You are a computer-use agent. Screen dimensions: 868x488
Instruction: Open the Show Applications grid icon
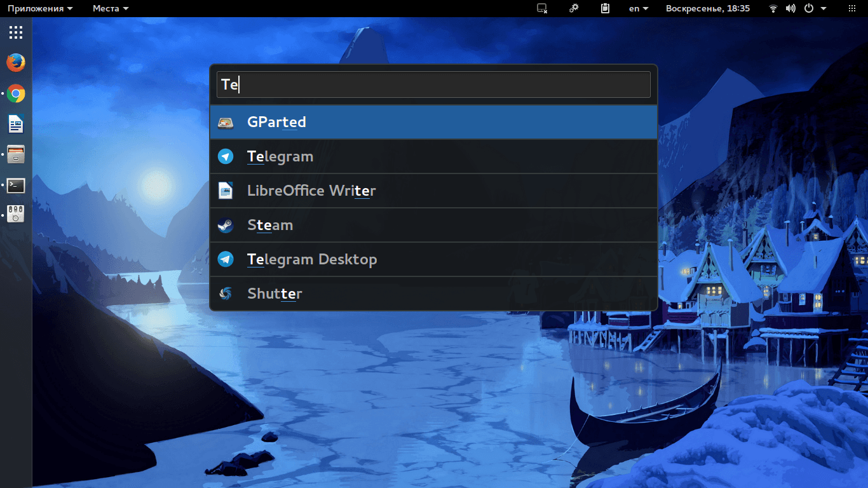[16, 32]
